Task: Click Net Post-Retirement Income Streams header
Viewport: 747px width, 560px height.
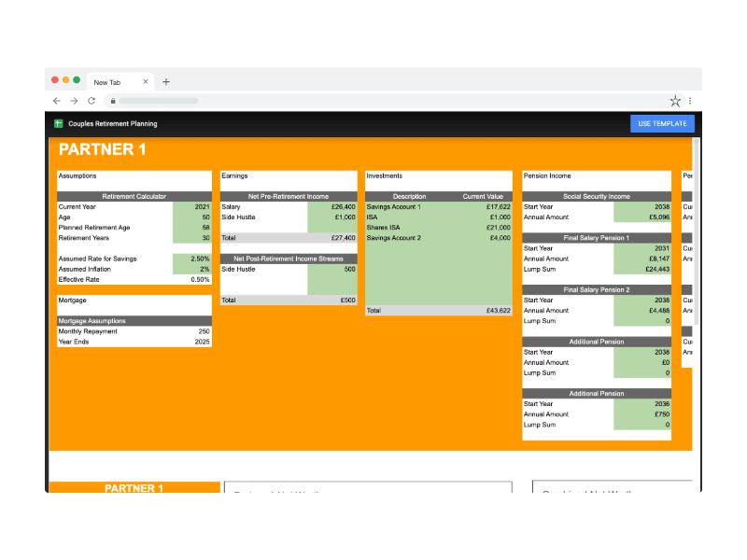Action: [289, 259]
